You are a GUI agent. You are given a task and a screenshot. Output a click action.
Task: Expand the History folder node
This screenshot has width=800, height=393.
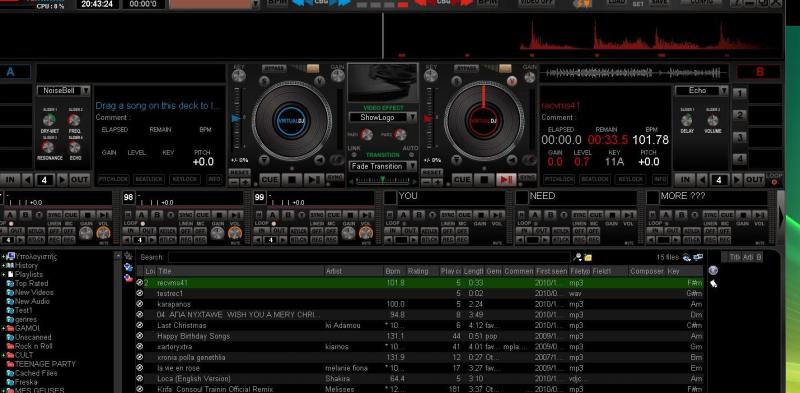(3, 265)
